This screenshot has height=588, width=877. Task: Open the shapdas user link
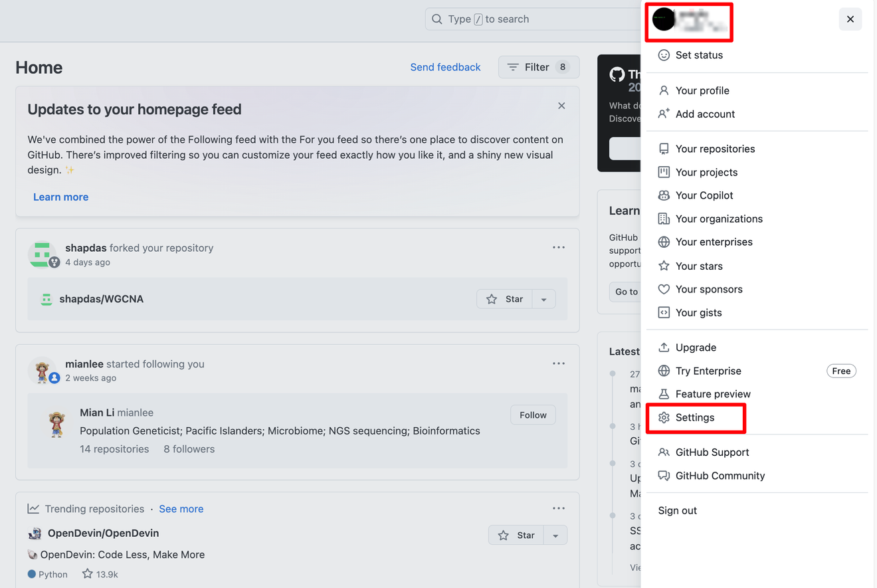pyautogui.click(x=86, y=248)
